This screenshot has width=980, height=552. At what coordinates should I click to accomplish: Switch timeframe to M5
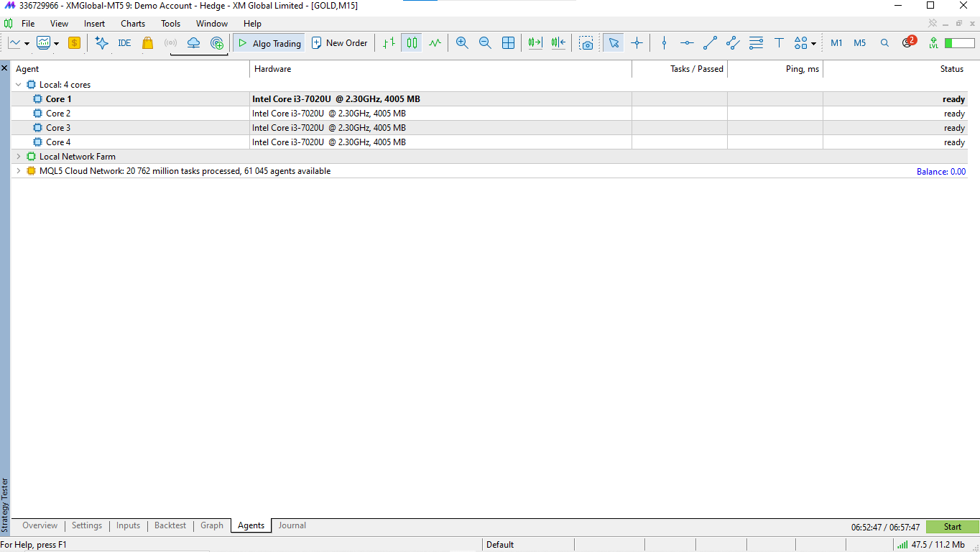tap(860, 43)
